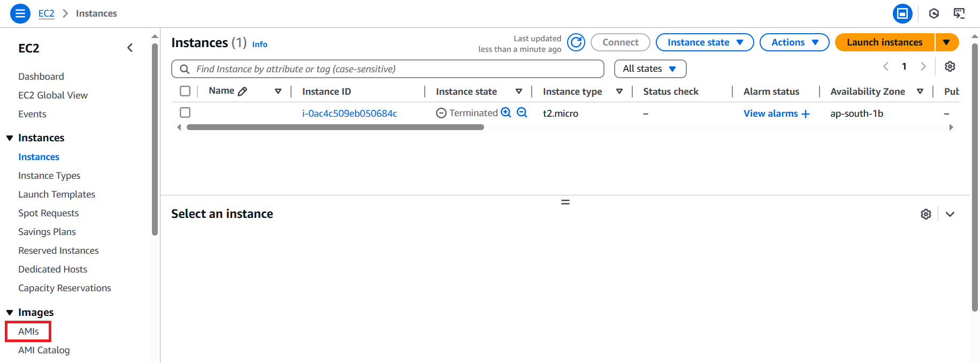Open Instance Types page
This screenshot has width=980, height=363.
[x=49, y=176]
